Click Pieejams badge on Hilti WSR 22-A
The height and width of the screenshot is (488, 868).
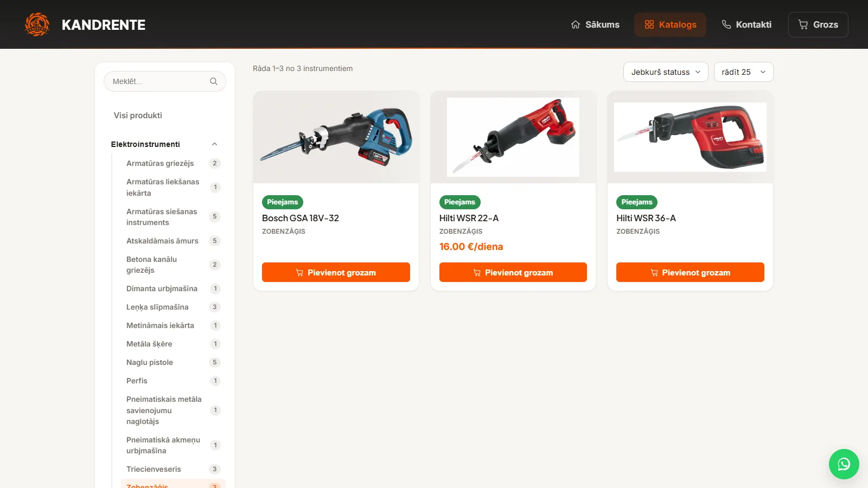tap(459, 202)
